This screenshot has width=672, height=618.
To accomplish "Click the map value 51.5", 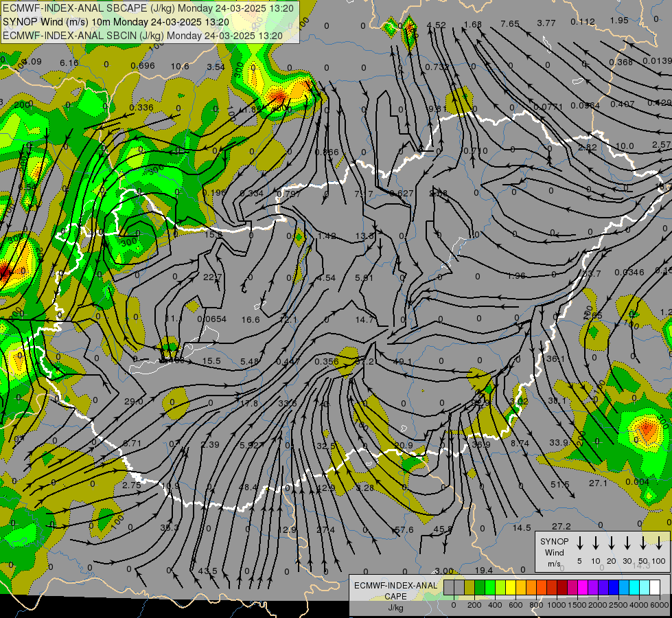I will 559,484.
